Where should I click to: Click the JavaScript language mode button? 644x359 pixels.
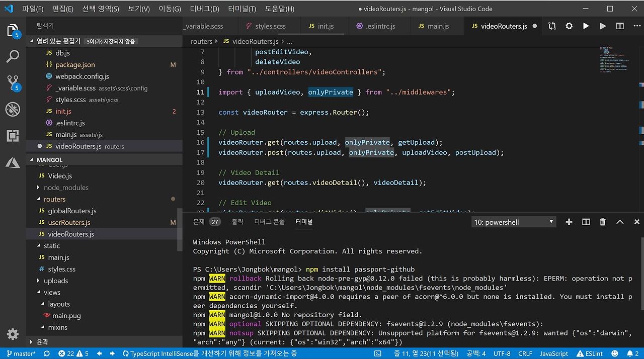tap(554, 353)
